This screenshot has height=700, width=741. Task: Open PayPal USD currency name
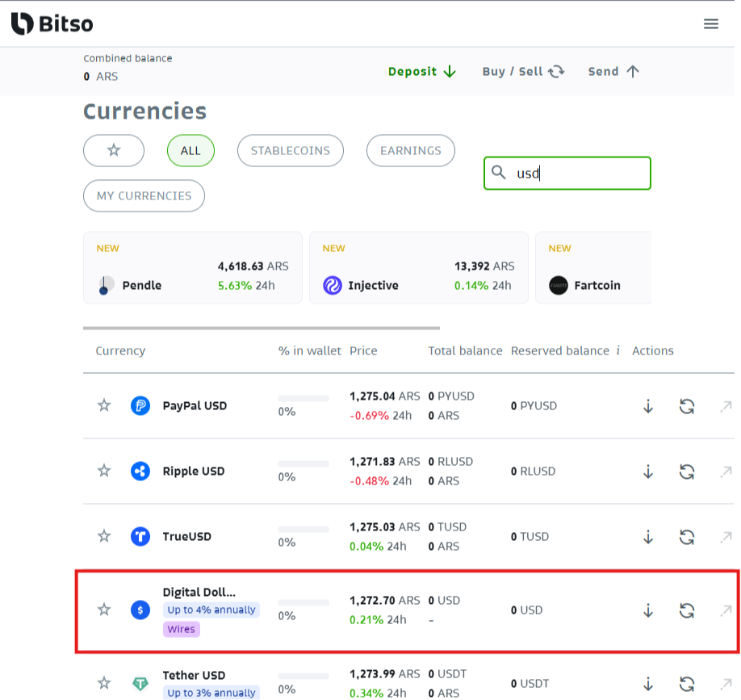click(195, 405)
